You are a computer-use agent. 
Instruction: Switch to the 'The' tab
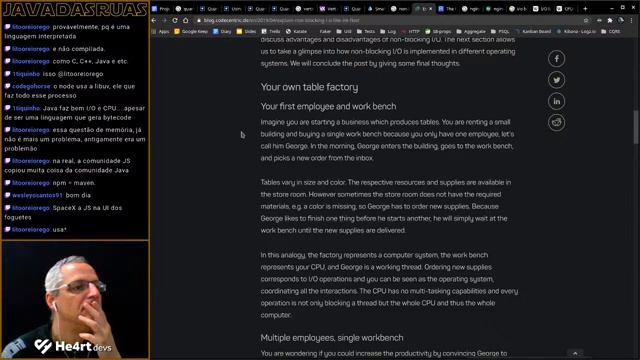(x=448, y=9)
